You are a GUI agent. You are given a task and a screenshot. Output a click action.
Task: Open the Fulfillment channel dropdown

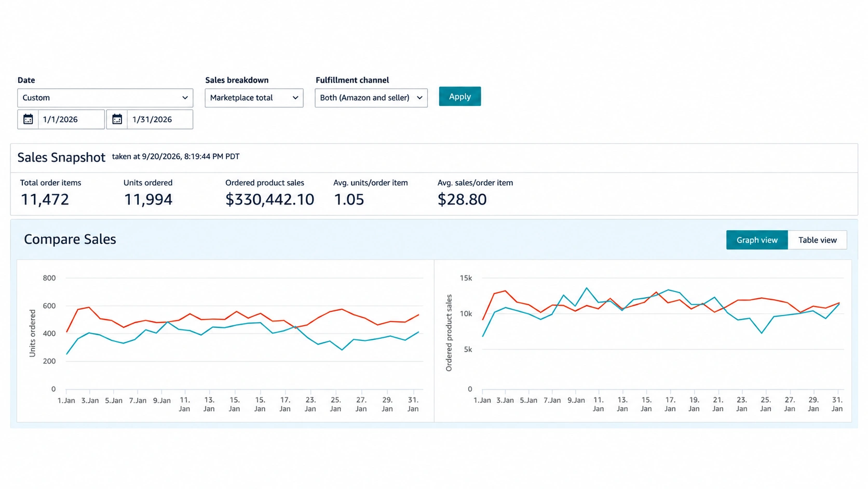371,98
